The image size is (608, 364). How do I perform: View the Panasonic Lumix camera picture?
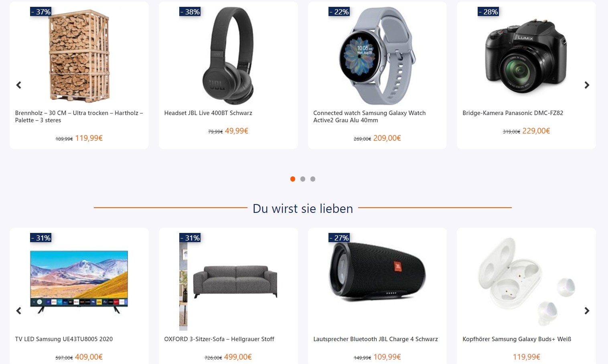(x=526, y=56)
